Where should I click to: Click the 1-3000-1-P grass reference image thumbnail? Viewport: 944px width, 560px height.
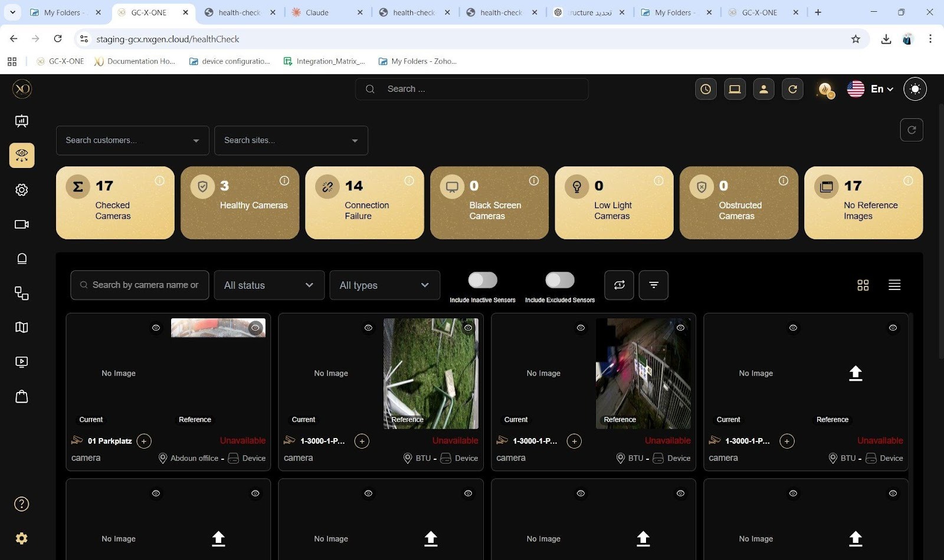pos(431,373)
